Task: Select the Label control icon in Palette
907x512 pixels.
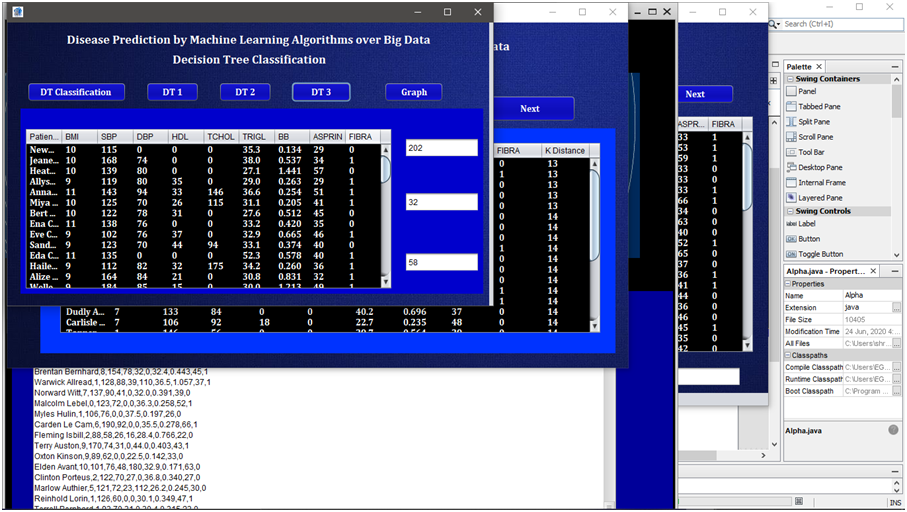Action: click(791, 224)
